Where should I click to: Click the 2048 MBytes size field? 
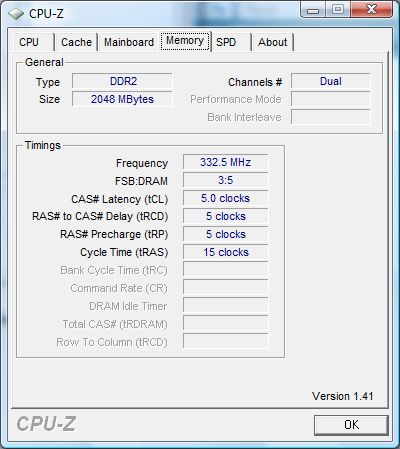(x=122, y=99)
